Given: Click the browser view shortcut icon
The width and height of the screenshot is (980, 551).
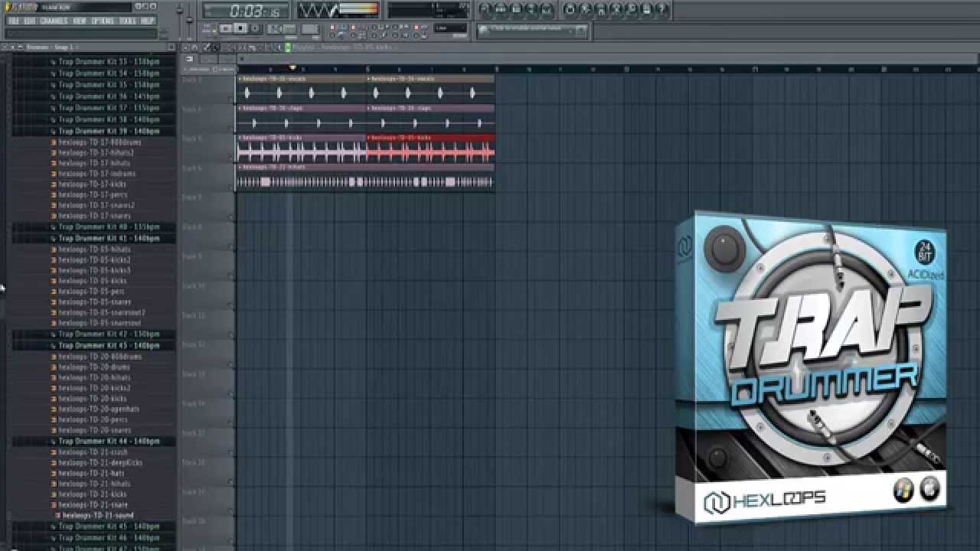Looking at the screenshot, I should tap(531, 10).
